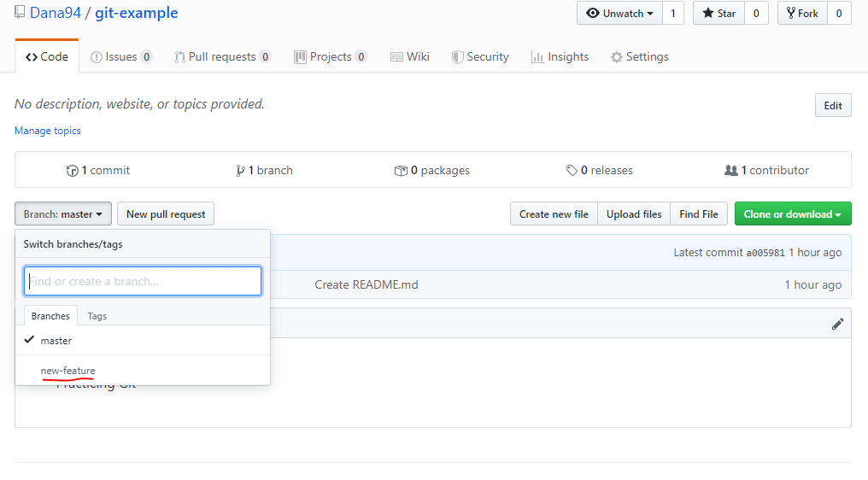868x480 pixels.
Task: Click the Create new file button
Action: 554,214
